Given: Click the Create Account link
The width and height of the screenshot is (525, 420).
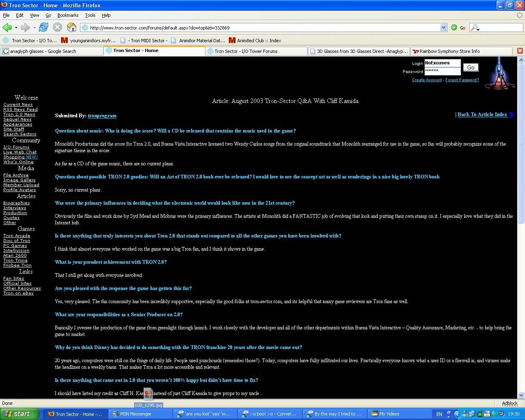Looking at the screenshot, I should click(427, 80).
